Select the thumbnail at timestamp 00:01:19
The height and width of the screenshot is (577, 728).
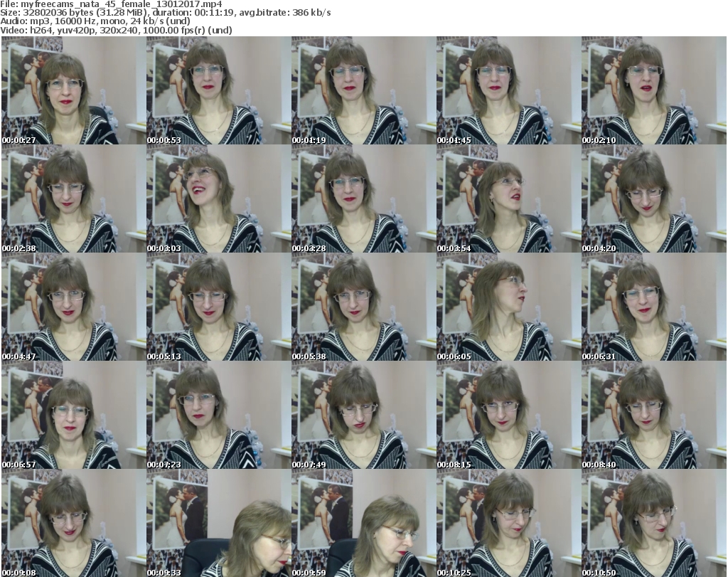point(363,90)
